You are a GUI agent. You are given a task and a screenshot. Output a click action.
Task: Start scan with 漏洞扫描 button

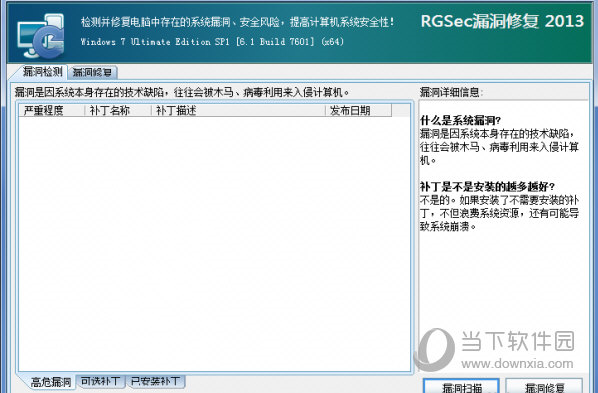click(x=461, y=386)
